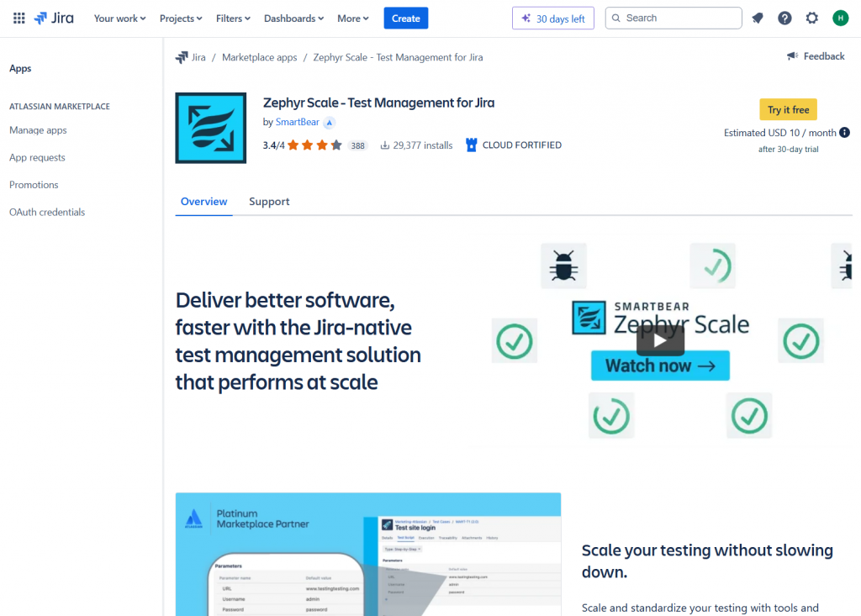The width and height of the screenshot is (861, 616).
Task: Open Manage apps in sidebar
Action: [x=38, y=130]
